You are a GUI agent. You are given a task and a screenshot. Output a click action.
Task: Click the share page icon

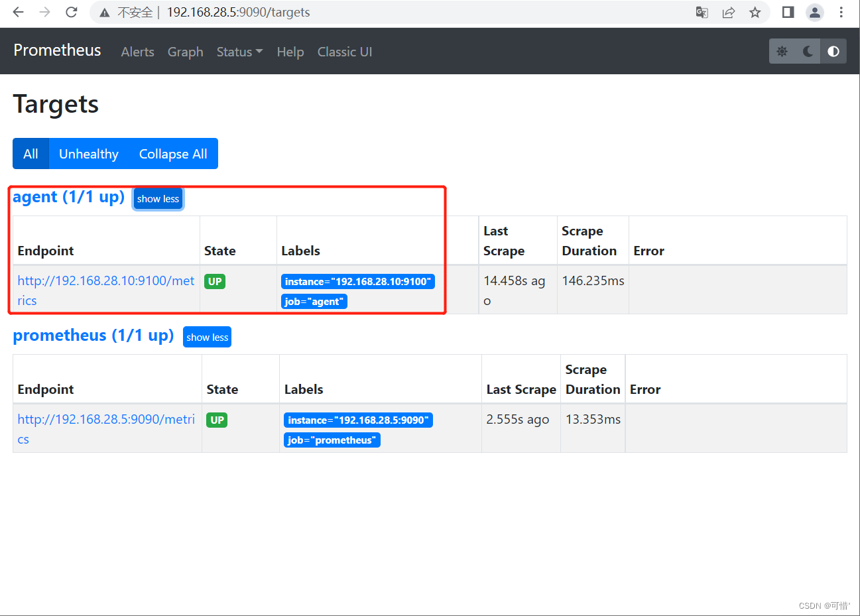pos(729,13)
